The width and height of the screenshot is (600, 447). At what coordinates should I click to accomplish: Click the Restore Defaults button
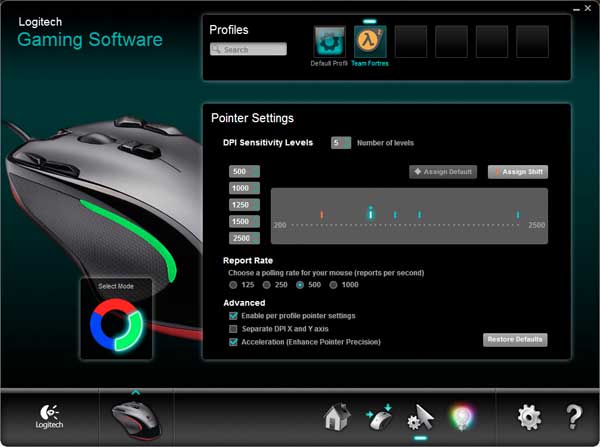pos(515,339)
